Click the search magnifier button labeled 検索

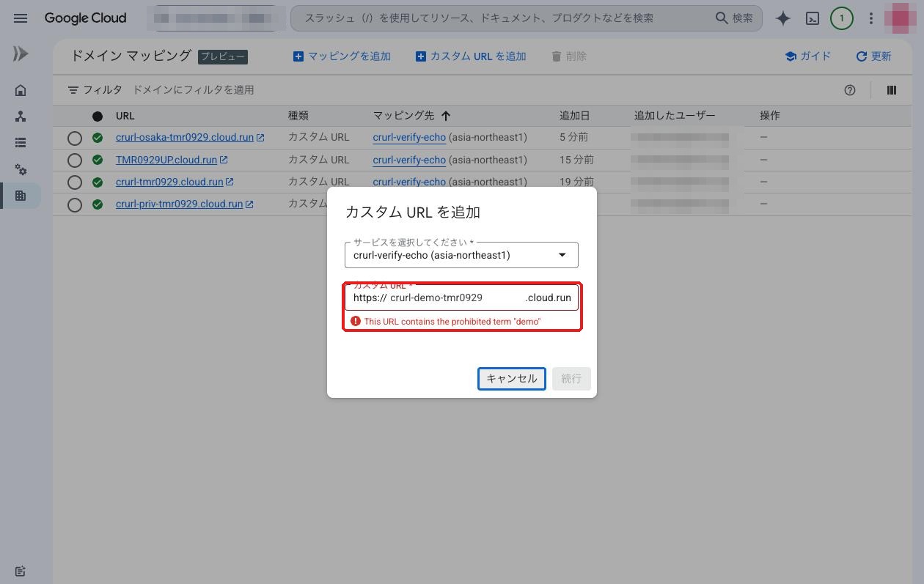(x=734, y=18)
